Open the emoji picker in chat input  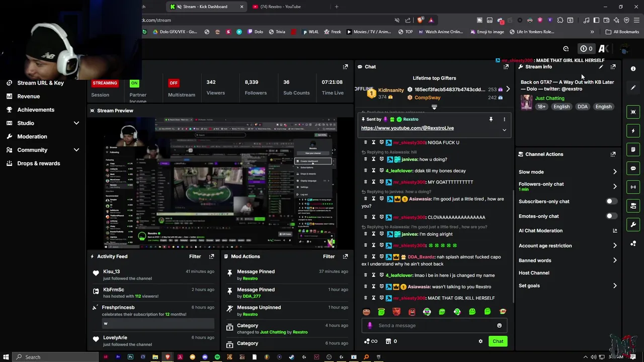[499, 325]
